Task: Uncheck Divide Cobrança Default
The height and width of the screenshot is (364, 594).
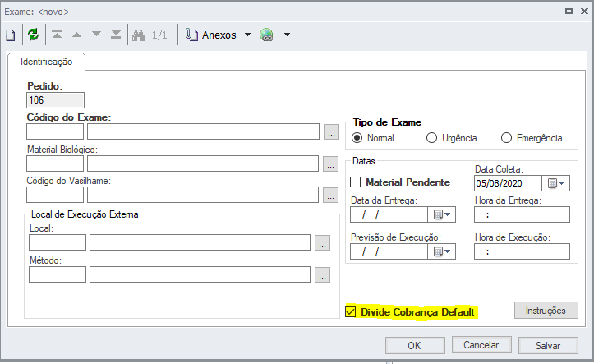Action: pos(351,312)
